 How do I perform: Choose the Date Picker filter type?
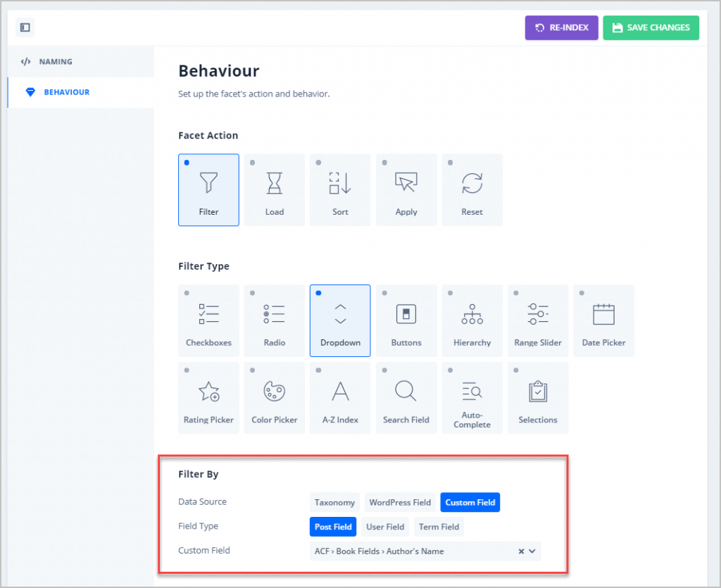[603, 320]
